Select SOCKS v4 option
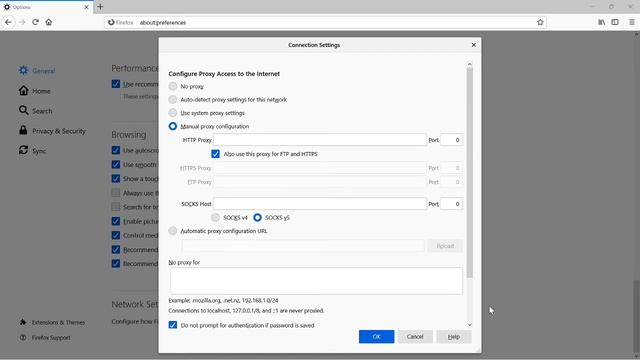The width and height of the screenshot is (640, 360). click(x=216, y=218)
